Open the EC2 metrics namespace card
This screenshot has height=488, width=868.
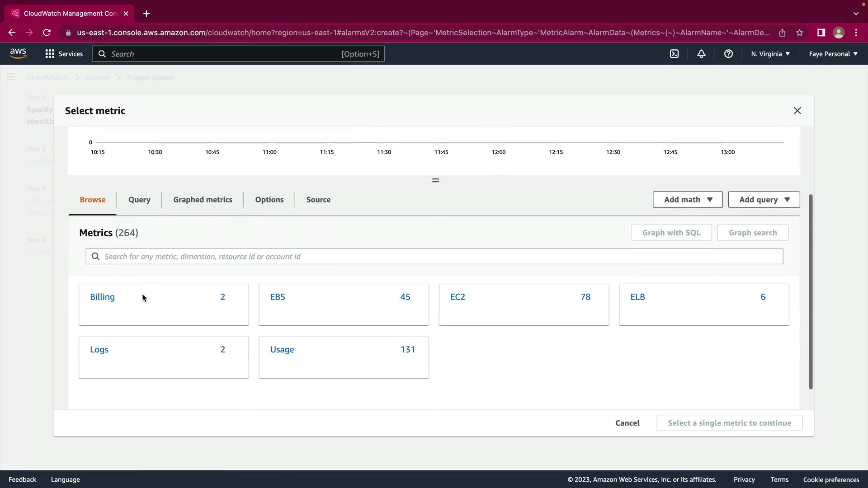pos(524,304)
